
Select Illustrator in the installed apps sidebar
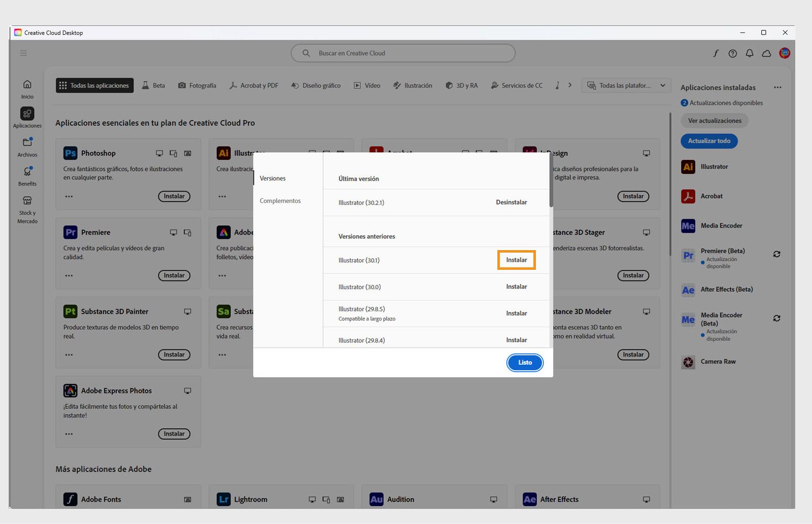point(688,166)
